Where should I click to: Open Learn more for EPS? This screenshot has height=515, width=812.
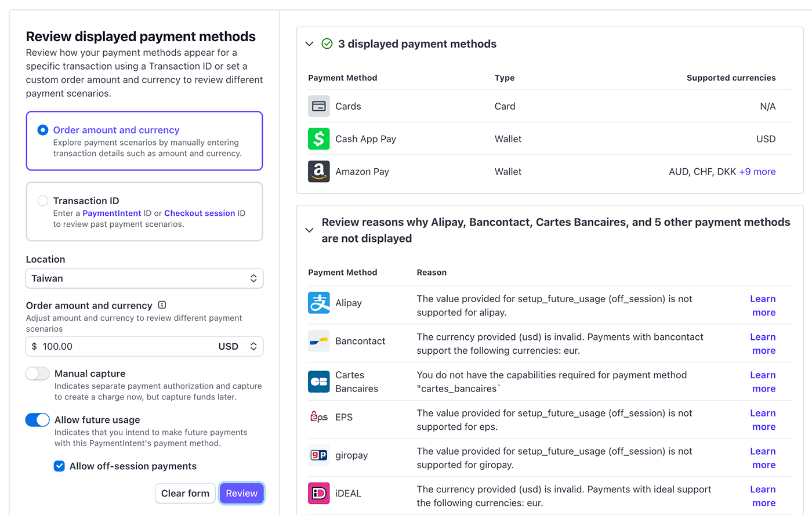coord(763,420)
